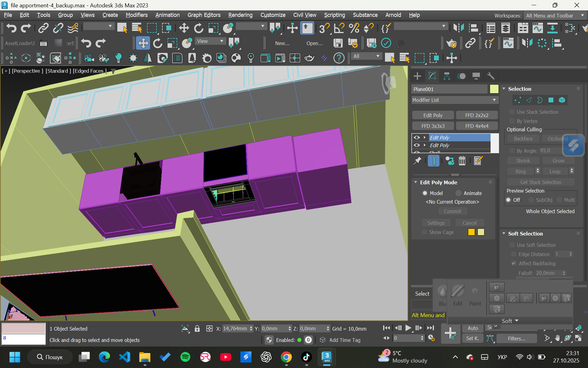The width and height of the screenshot is (588, 368).
Task: Open the Plane001 object color swatch
Action: coord(494,89)
